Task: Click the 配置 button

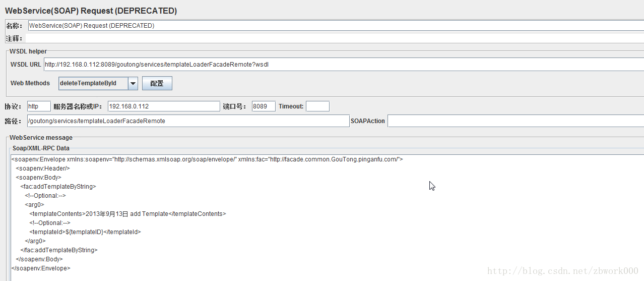Action: [x=157, y=83]
